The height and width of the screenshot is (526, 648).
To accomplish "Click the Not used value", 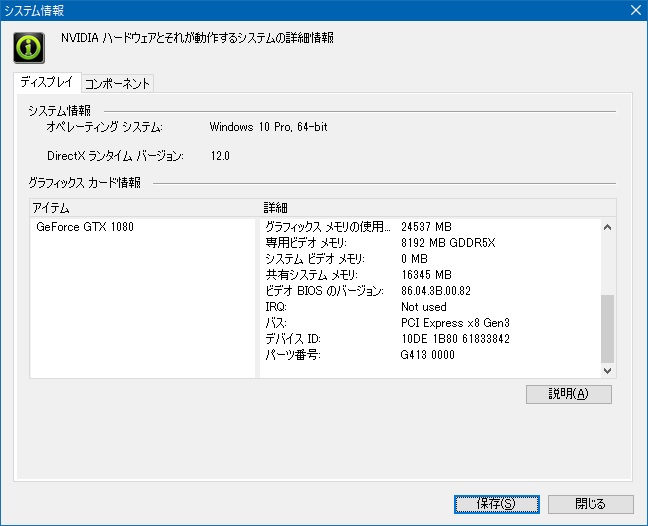I will pyautogui.click(x=424, y=307).
